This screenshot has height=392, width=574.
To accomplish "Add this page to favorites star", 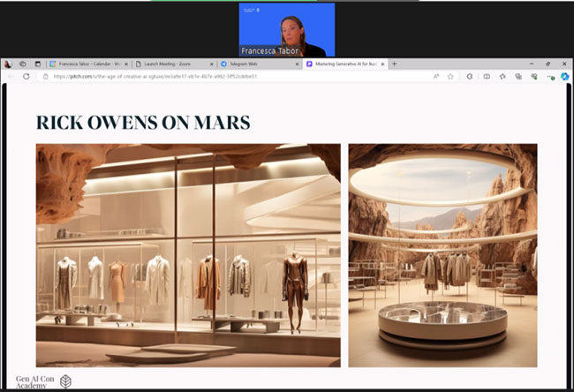I will (450, 77).
